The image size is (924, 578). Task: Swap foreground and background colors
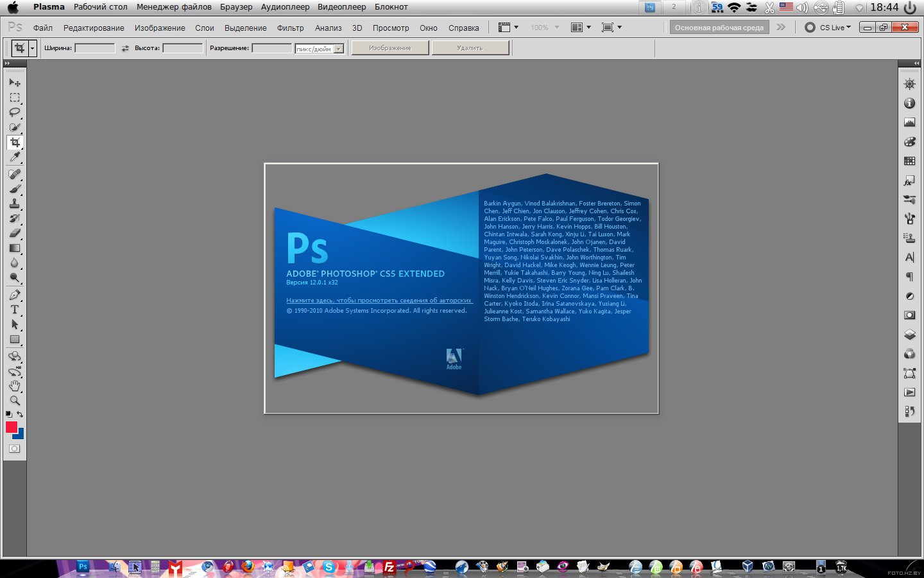point(21,415)
